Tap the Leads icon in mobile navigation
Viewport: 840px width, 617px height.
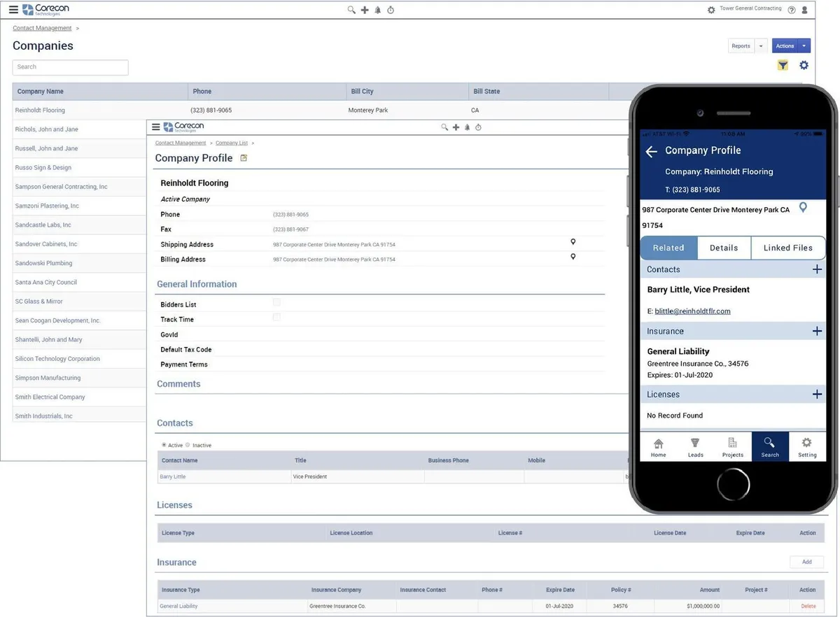click(x=695, y=447)
